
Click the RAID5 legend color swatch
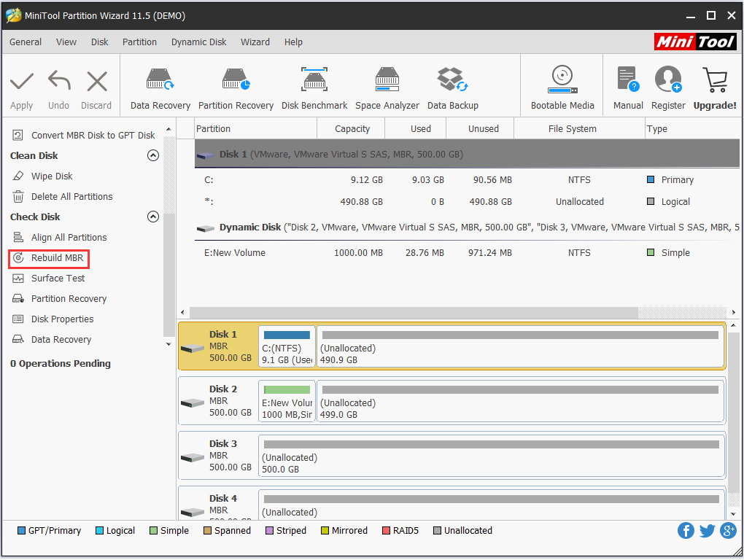387,531
